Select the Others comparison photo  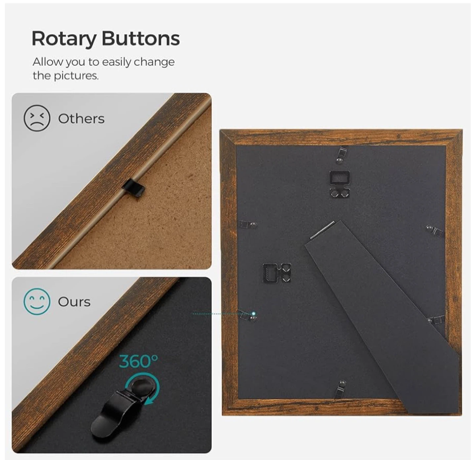pos(112,181)
